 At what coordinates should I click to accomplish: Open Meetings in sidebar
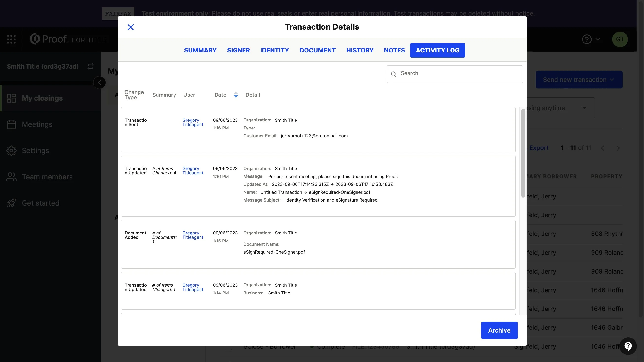pyautogui.click(x=50, y=124)
